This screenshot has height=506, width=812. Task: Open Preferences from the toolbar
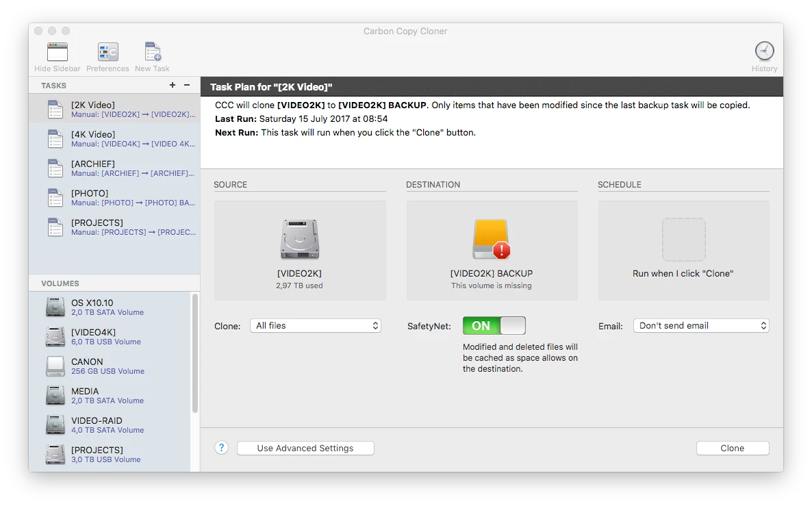click(107, 52)
